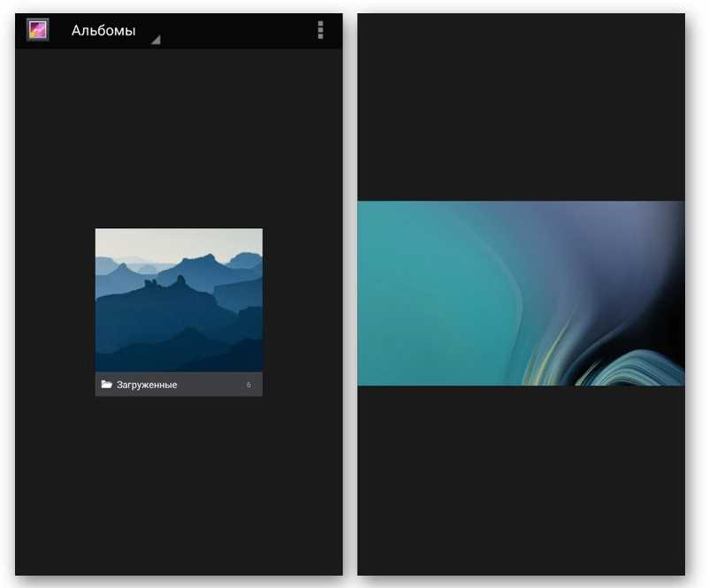Tap black area below the wallpaper image
The height and width of the screenshot is (588, 709).
click(521, 482)
